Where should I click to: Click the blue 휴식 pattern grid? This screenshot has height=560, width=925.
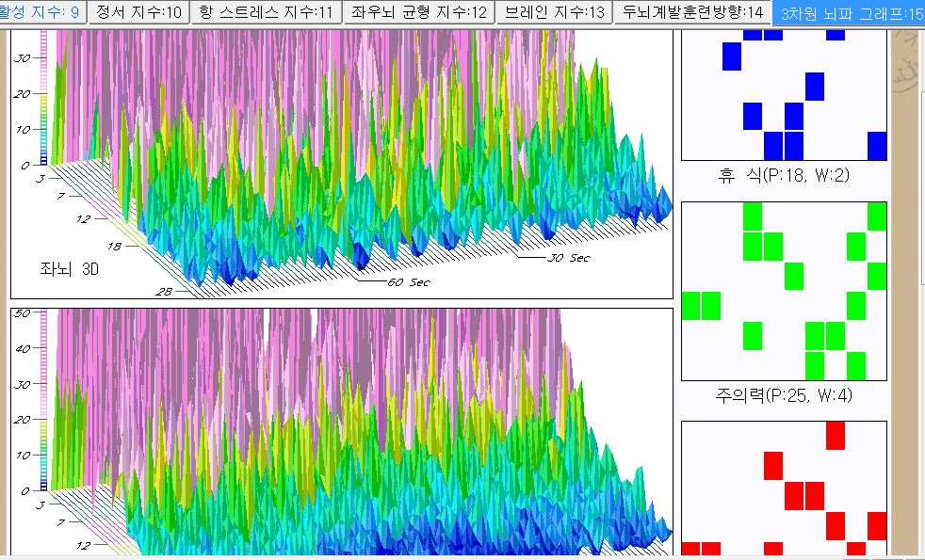(x=784, y=94)
